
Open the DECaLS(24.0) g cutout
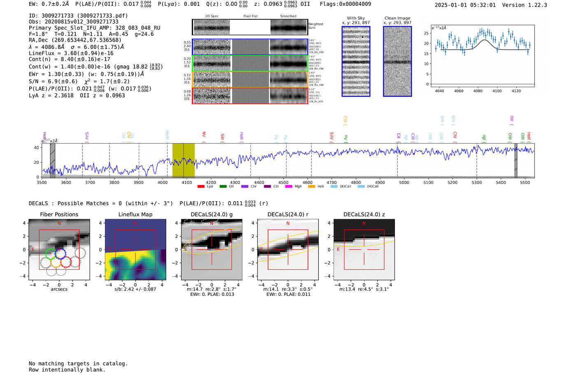tap(212, 250)
